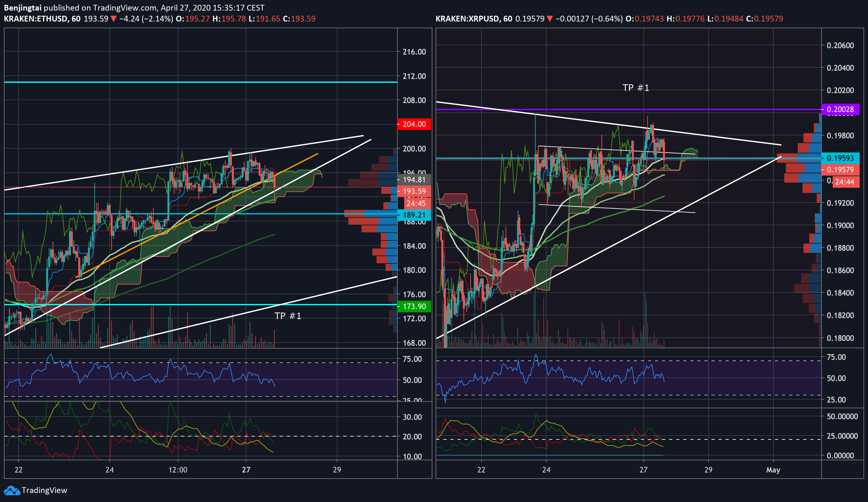This screenshot has height=502, width=868.
Task: Click the XRP open value 0.19743
Action: (649, 19)
